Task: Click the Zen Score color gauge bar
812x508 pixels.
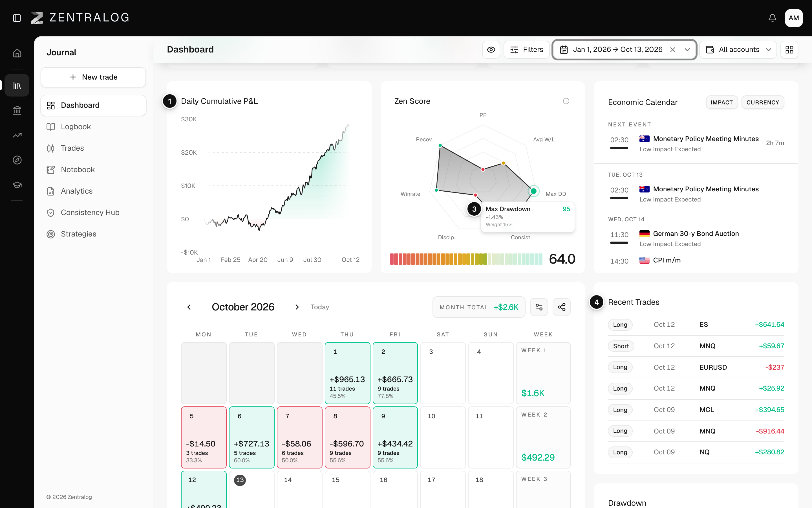Action: pos(466,259)
